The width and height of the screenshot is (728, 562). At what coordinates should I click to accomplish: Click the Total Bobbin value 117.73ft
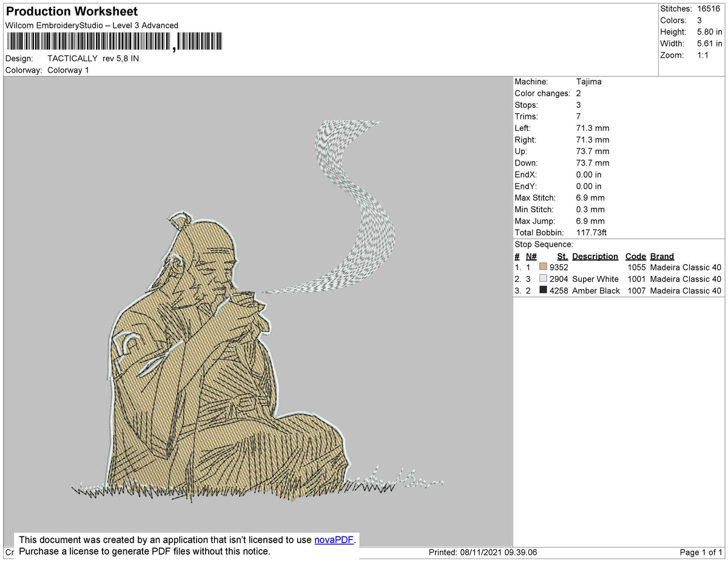coord(591,233)
